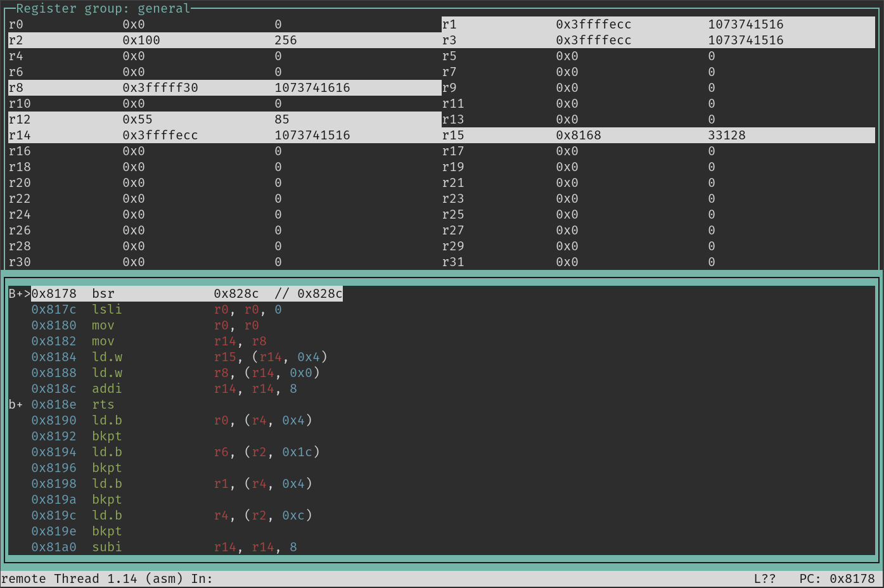Image resolution: width=884 pixels, height=588 pixels.
Task: Click 'remote Thread 1.14' in status bar
Action: (69, 578)
